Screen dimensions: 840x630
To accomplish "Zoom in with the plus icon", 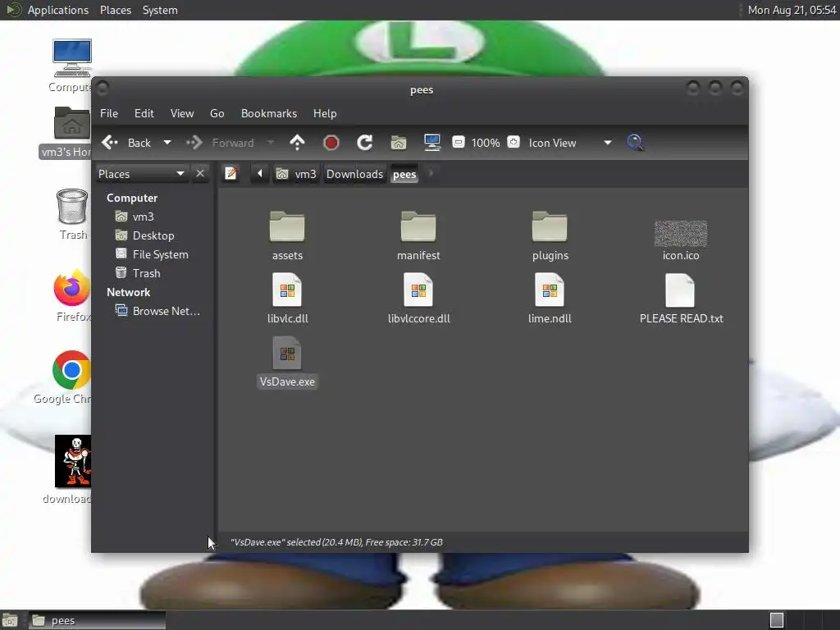I will tap(514, 142).
